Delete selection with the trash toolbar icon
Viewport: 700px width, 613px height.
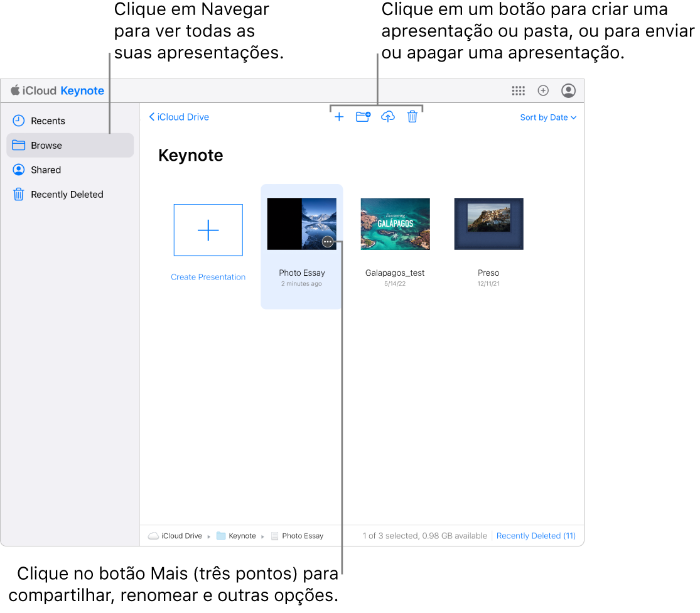pyautogui.click(x=412, y=117)
